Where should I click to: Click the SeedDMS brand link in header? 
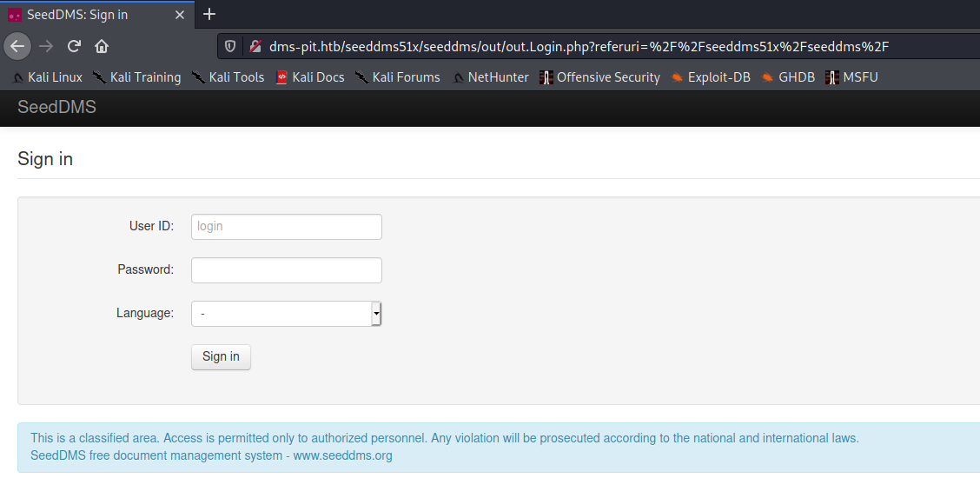[x=56, y=108]
